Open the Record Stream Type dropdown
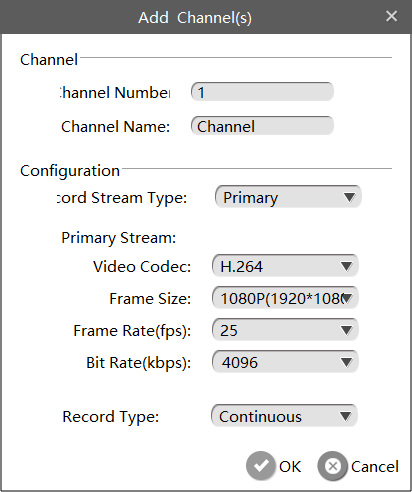 [x=288, y=197]
